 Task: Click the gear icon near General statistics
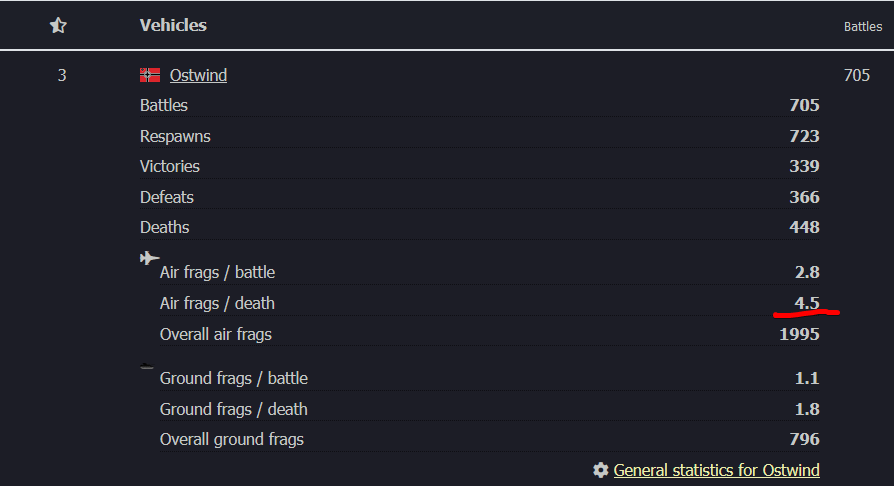point(600,470)
